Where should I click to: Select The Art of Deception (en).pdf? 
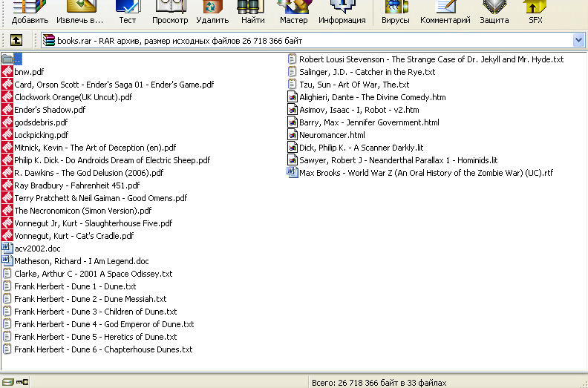[95, 148]
